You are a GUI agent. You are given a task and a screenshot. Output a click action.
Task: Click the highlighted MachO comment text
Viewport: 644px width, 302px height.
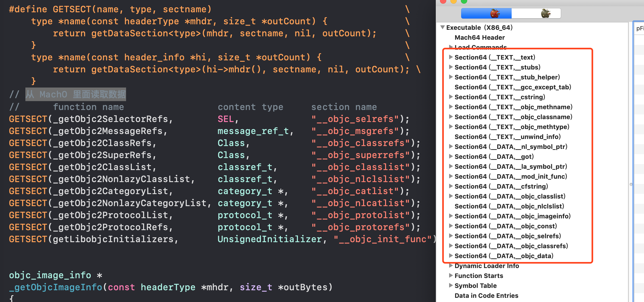click(x=76, y=94)
